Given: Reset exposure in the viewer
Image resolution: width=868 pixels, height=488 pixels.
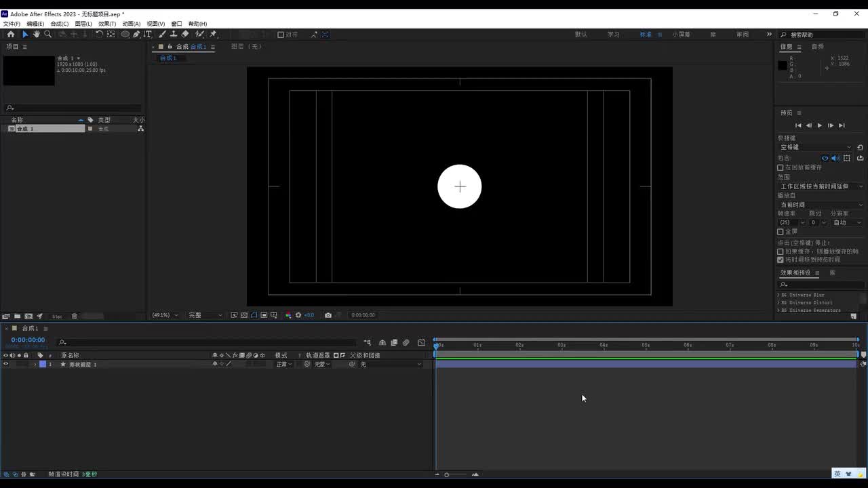Looking at the screenshot, I should tap(298, 315).
